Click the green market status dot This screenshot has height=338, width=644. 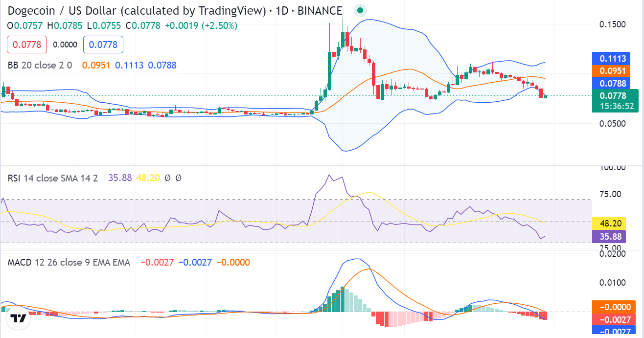click(x=360, y=10)
